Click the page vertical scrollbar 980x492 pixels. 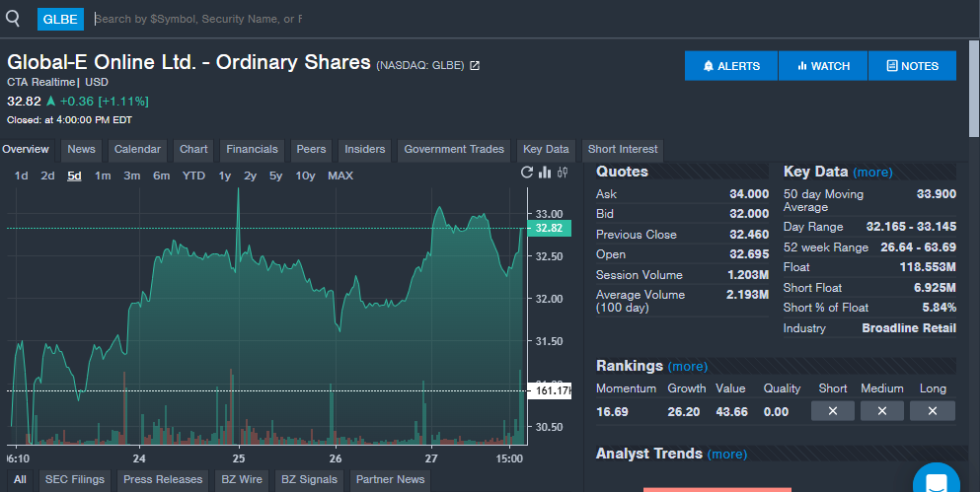coord(974,88)
